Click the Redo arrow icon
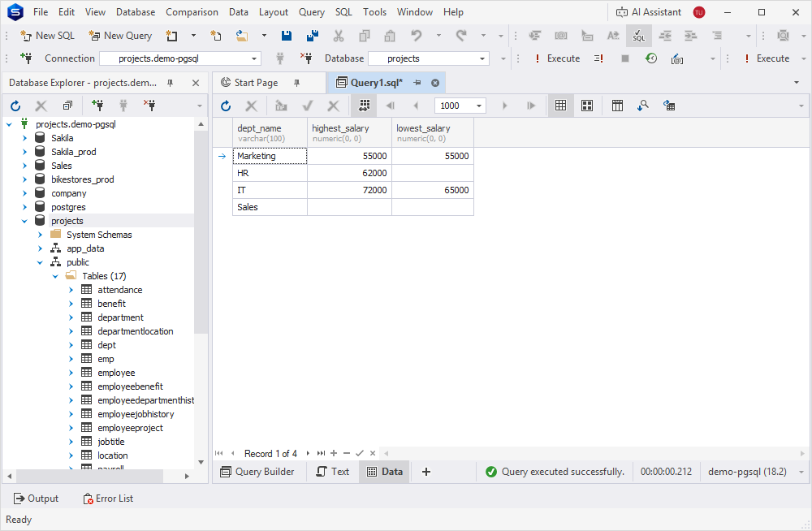 pyautogui.click(x=461, y=36)
